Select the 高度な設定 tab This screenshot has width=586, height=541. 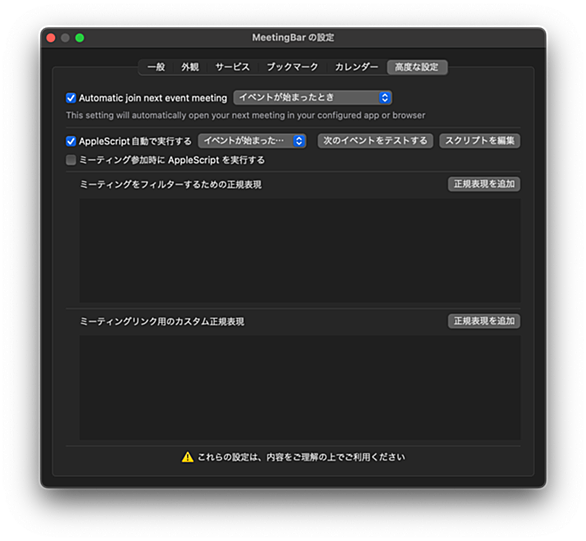coord(417,67)
